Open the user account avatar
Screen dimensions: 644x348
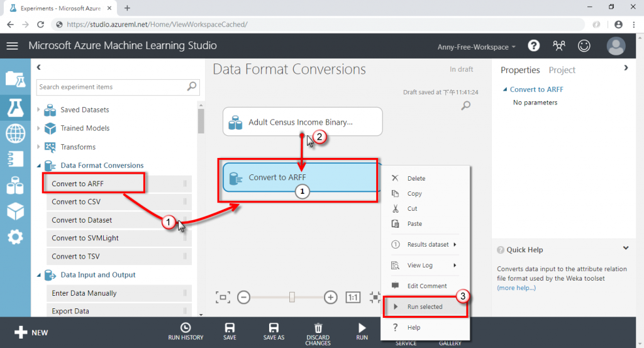[x=616, y=45]
